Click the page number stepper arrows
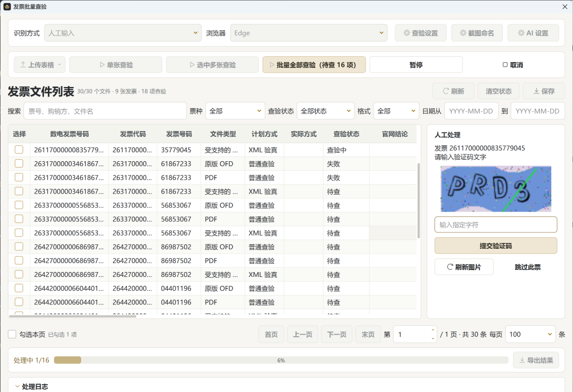The width and height of the screenshot is (573, 392). click(x=433, y=334)
